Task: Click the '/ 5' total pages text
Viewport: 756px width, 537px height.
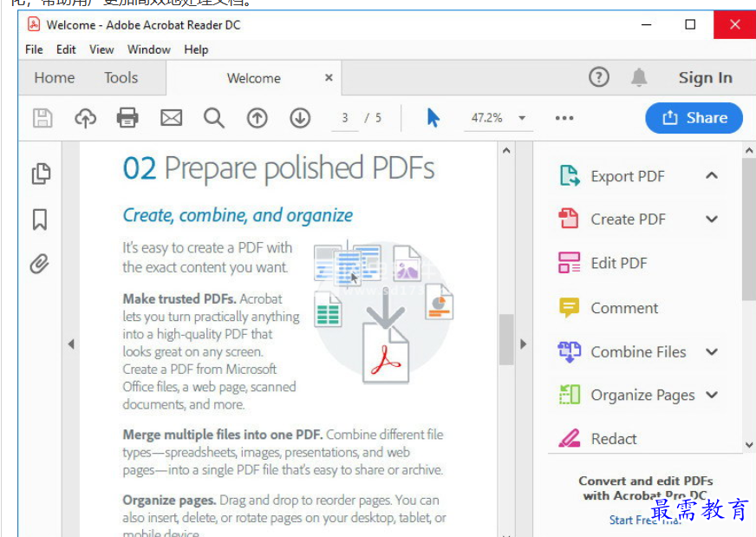Action: [x=373, y=118]
